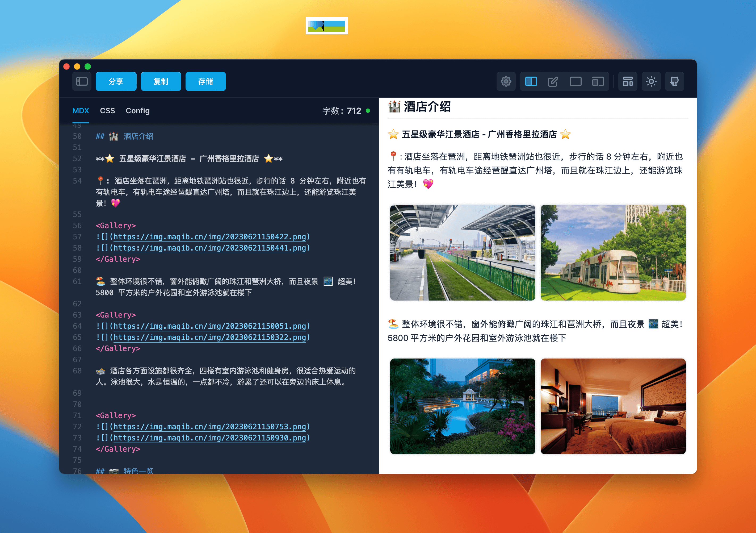Viewport: 756px width, 533px height.
Task: Toggle the sidebar panel icon
Action: pyautogui.click(x=82, y=81)
